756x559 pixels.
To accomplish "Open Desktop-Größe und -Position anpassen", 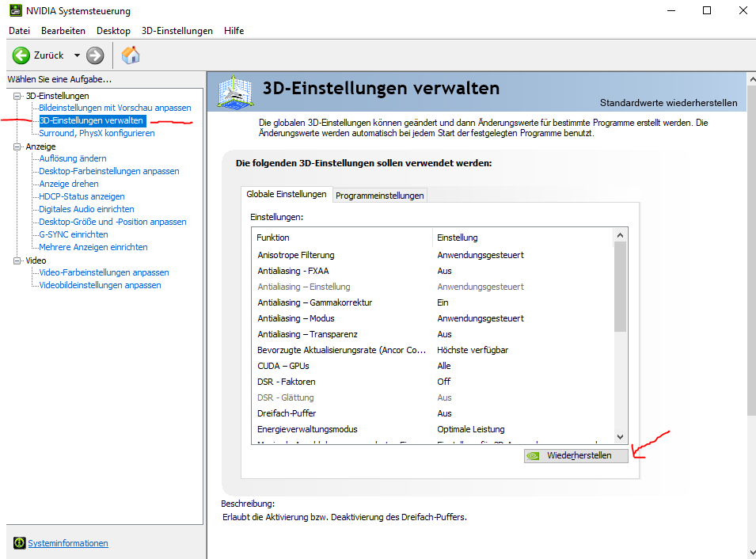I will [x=113, y=222].
